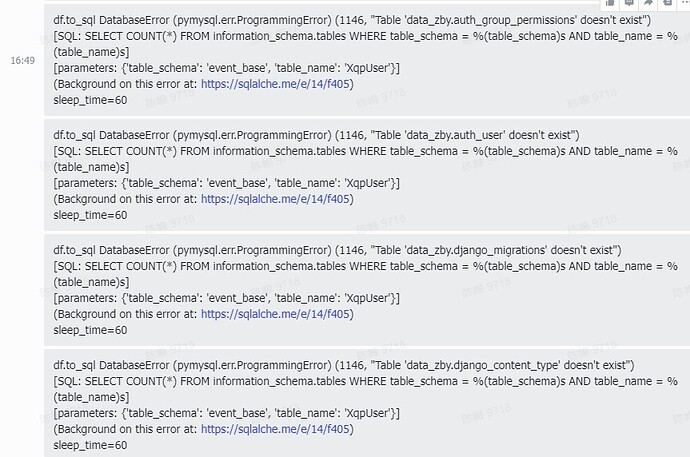
Task: Click sleep_time=60 text in third message
Action: point(90,330)
